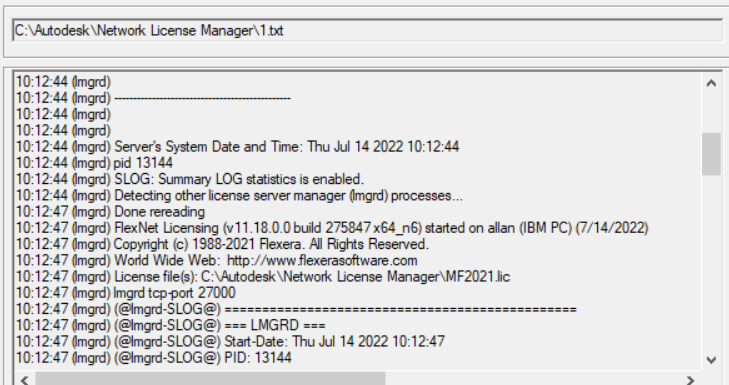Click the horizontal scroll right arrow
729x385 pixels.
690,380
